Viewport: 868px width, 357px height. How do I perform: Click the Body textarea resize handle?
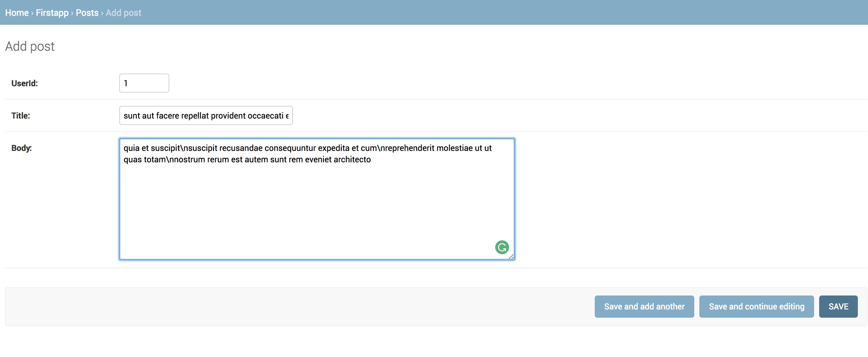coord(511,256)
